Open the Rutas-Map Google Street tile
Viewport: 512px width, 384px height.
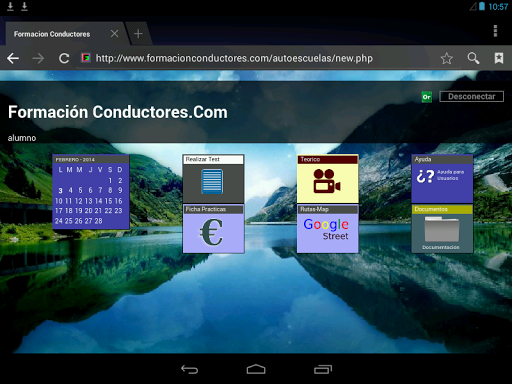pyautogui.click(x=327, y=229)
